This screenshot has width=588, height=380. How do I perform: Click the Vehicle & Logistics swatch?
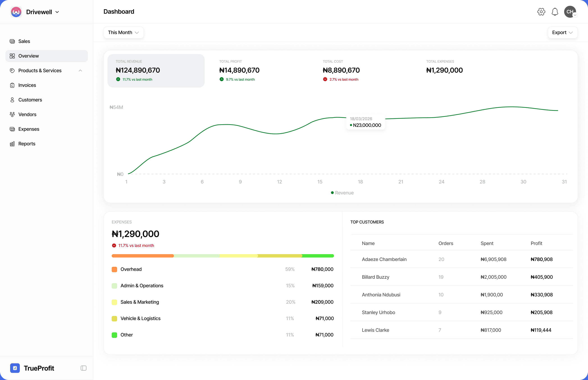(x=114, y=319)
